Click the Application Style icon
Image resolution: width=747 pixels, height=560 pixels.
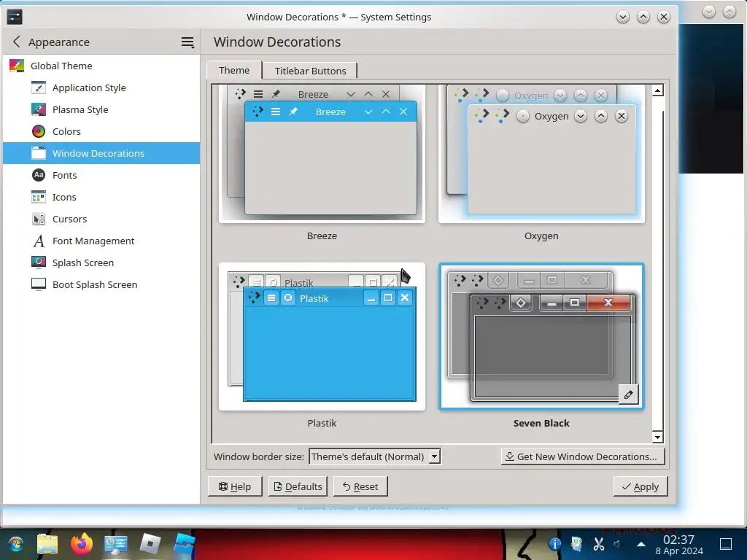coord(39,87)
